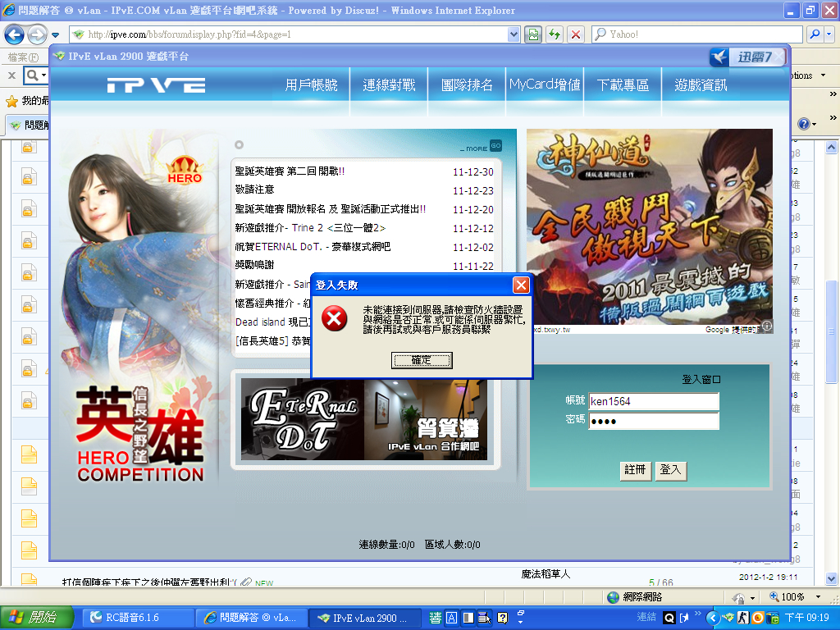Close the 登入失敗 dialog with X
Image resolution: width=840 pixels, height=630 pixels.
521,285
